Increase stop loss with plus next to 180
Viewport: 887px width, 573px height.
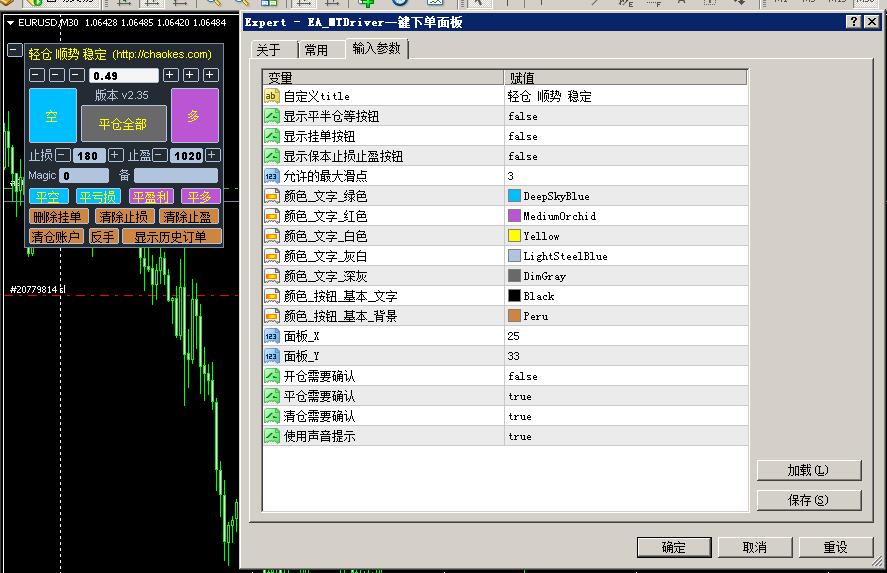[116, 155]
